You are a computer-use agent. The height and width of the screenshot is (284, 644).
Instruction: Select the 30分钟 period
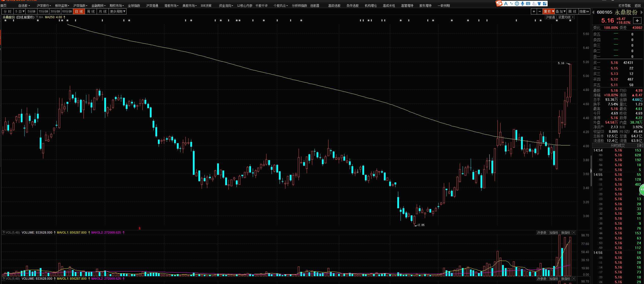pos(55,11)
